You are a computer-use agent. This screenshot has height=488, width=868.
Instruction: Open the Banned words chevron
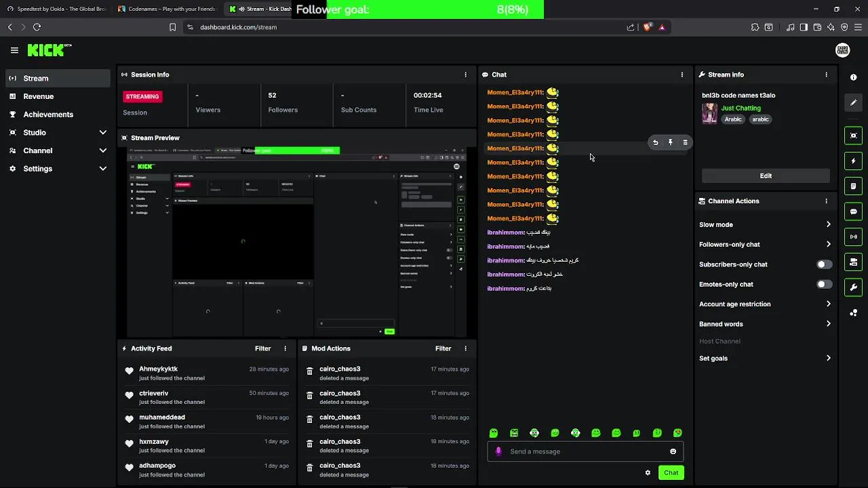[828, 324]
